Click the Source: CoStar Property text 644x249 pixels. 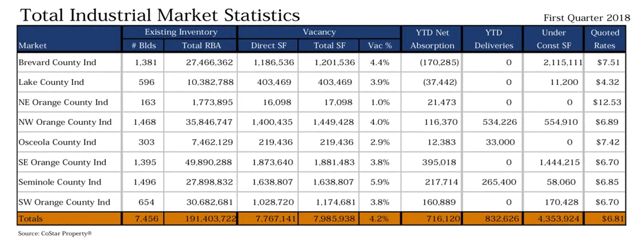pyautogui.click(x=55, y=234)
